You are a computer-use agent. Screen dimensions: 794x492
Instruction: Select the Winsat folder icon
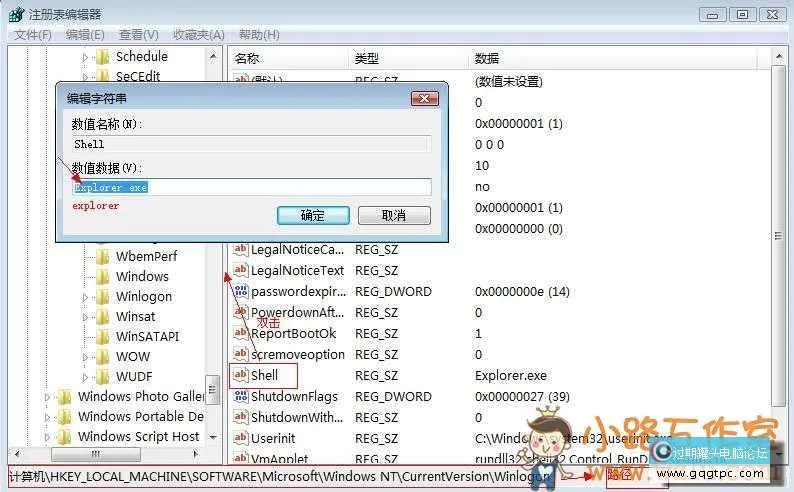[103, 316]
